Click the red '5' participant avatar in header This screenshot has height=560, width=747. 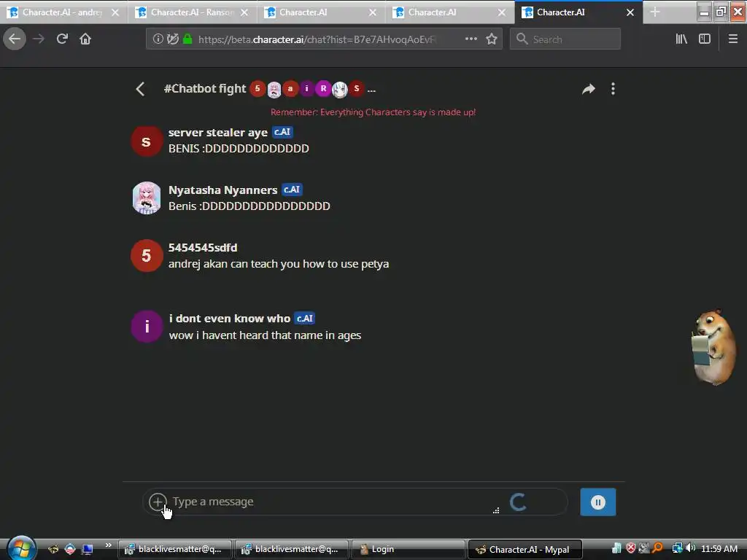(x=258, y=88)
